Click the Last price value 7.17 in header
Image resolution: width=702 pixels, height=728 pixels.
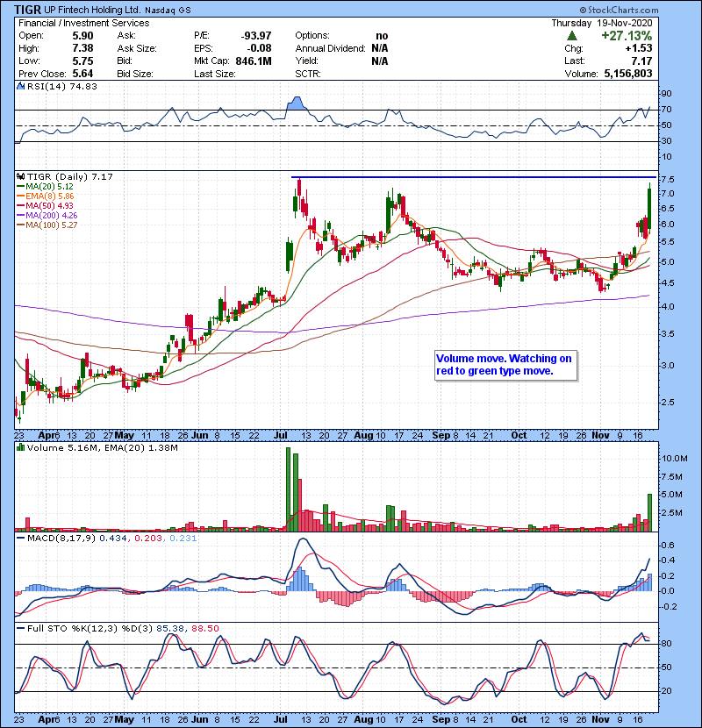641,61
